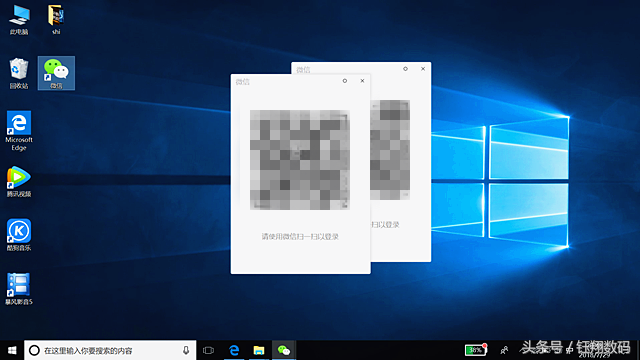640x360 pixels.
Task: Open settings gear in front WeChat window
Action: click(x=345, y=81)
